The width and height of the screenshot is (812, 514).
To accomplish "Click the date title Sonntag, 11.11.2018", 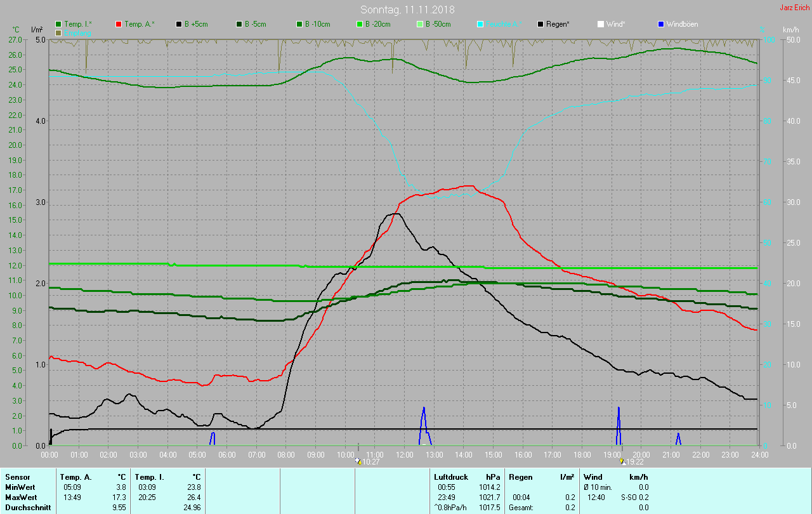I will click(x=407, y=10).
